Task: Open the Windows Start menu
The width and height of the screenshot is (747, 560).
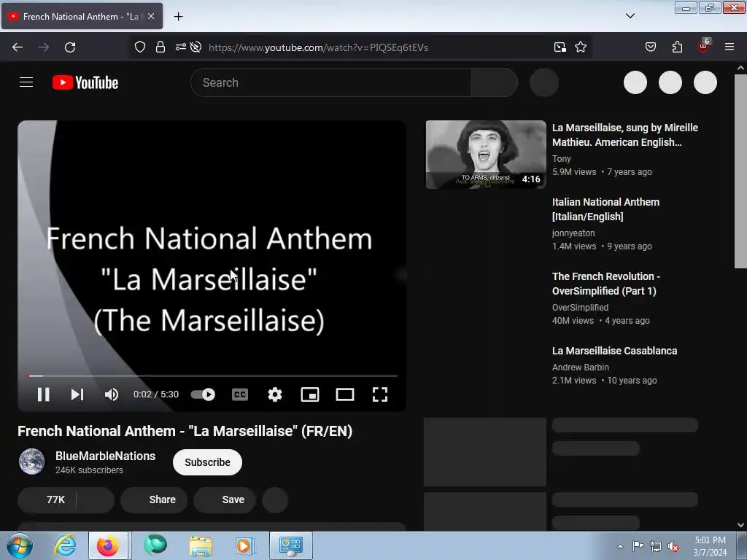Action: coord(20,545)
